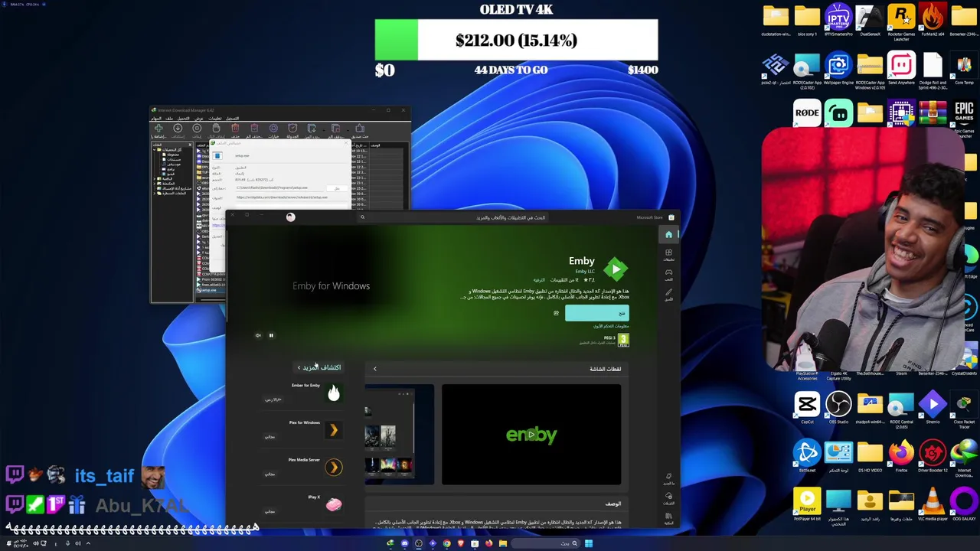Open File menu in IDM menu bar
This screenshot has width=980, height=551.
point(169,119)
